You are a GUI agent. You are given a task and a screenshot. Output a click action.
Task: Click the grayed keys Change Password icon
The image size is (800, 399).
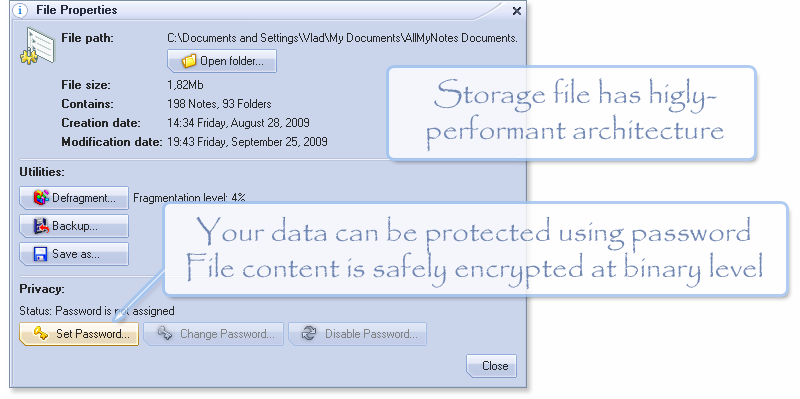tap(165, 334)
